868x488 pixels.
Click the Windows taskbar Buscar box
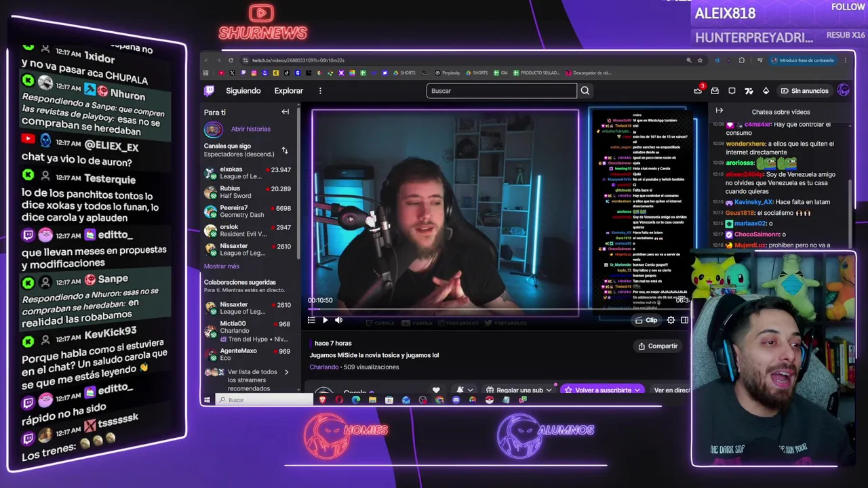pyautogui.click(x=264, y=400)
